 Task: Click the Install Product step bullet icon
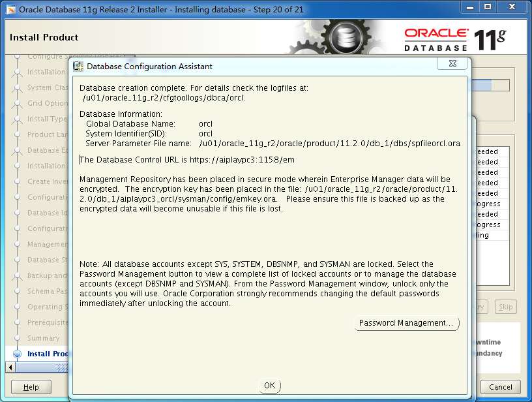pos(18,354)
